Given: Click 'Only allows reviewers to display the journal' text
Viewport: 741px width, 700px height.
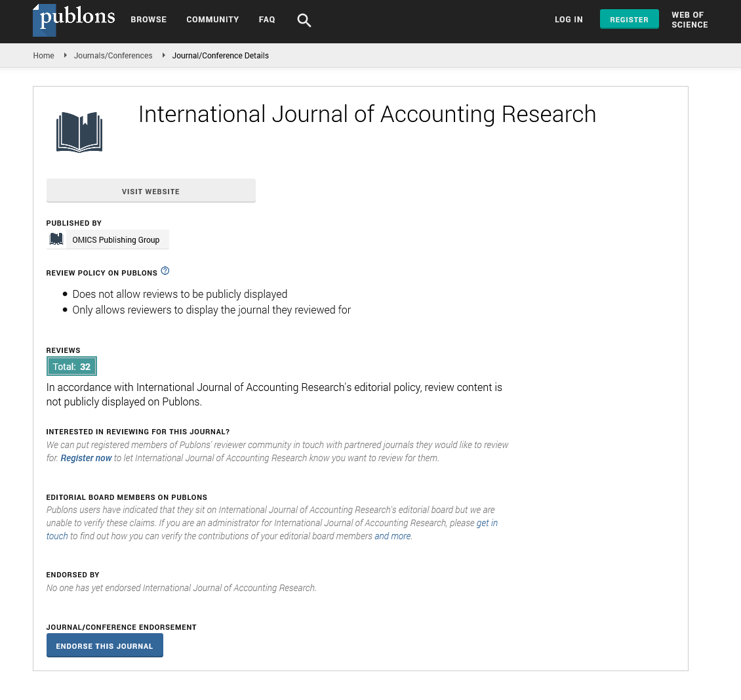Looking at the screenshot, I should pyautogui.click(x=211, y=310).
